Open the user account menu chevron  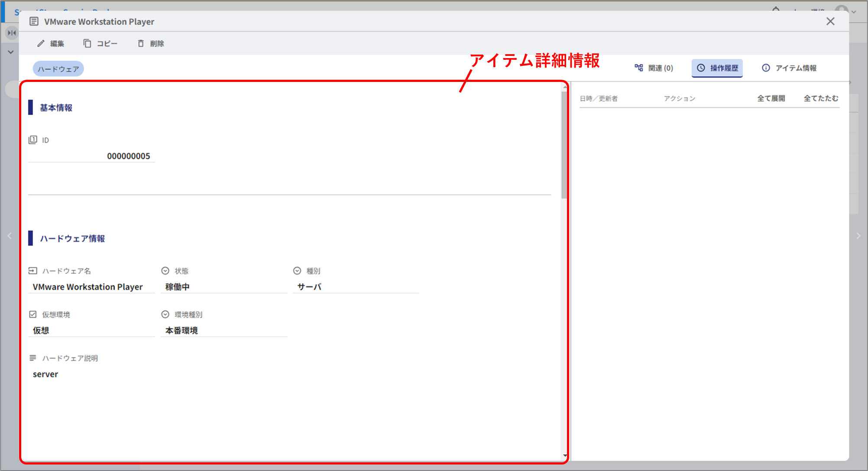click(x=854, y=12)
